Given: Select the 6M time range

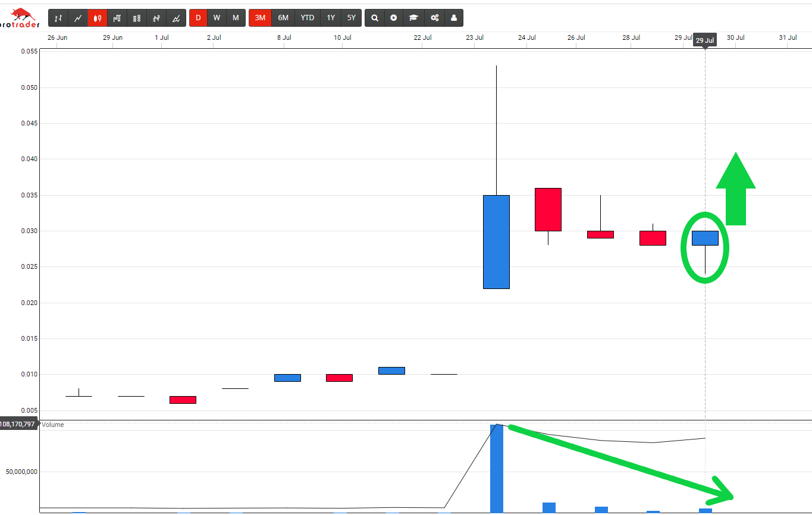Looking at the screenshot, I should (283, 18).
